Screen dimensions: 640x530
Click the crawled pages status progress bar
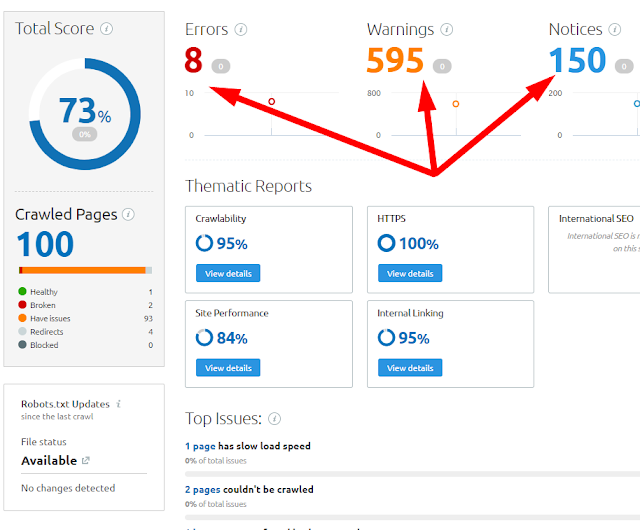tap(85, 270)
